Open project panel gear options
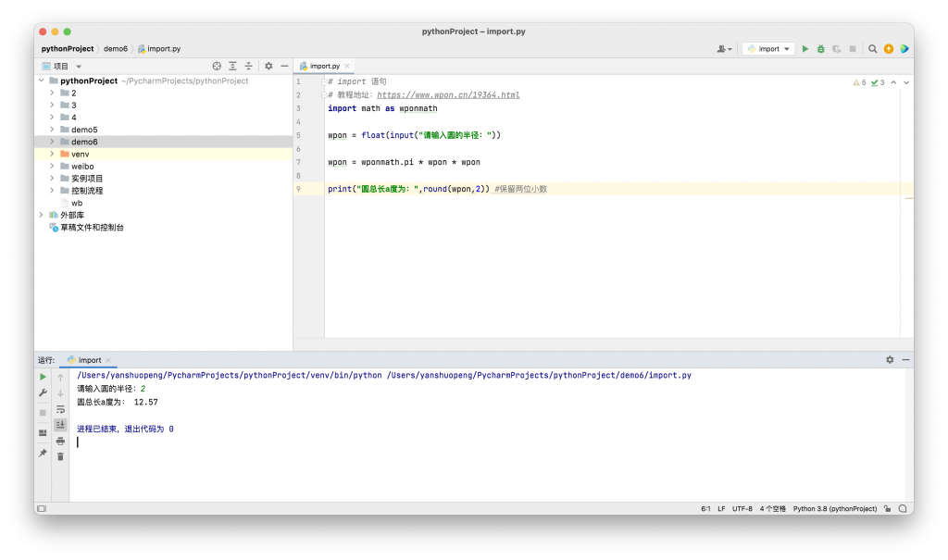 click(x=268, y=66)
